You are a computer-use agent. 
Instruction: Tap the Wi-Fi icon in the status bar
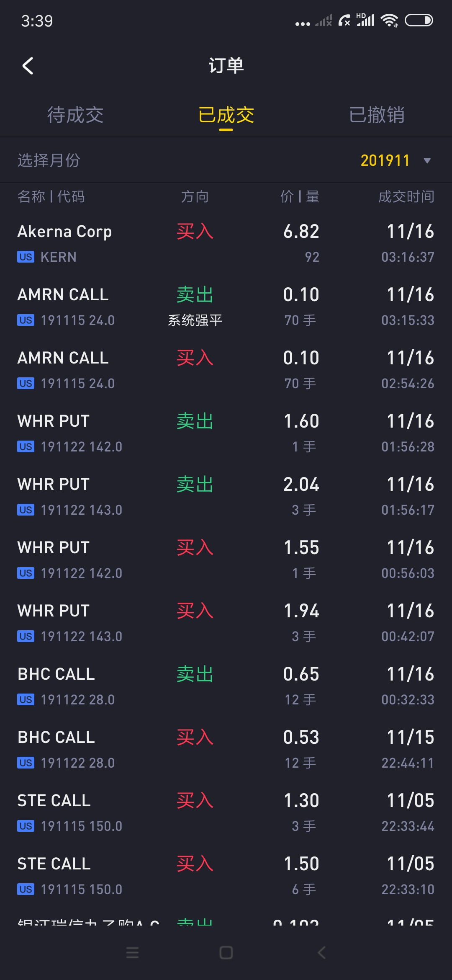(x=389, y=20)
